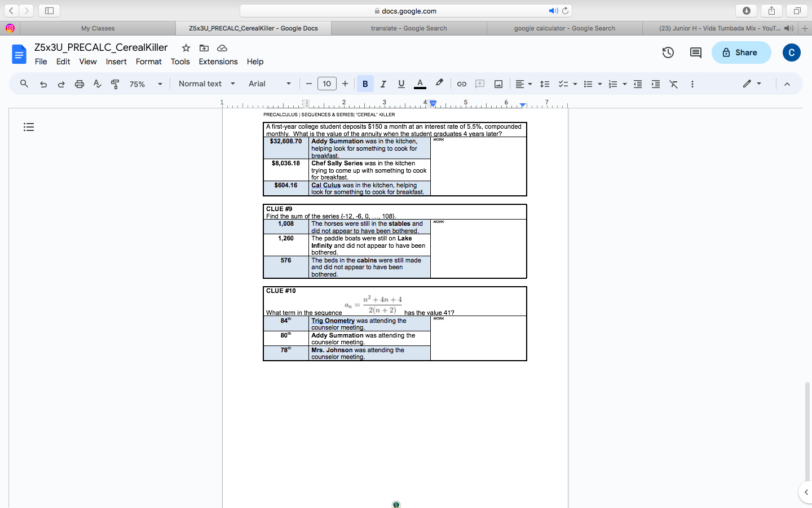Open the zoom level dropdown
The width and height of the screenshot is (812, 508).
(146, 84)
